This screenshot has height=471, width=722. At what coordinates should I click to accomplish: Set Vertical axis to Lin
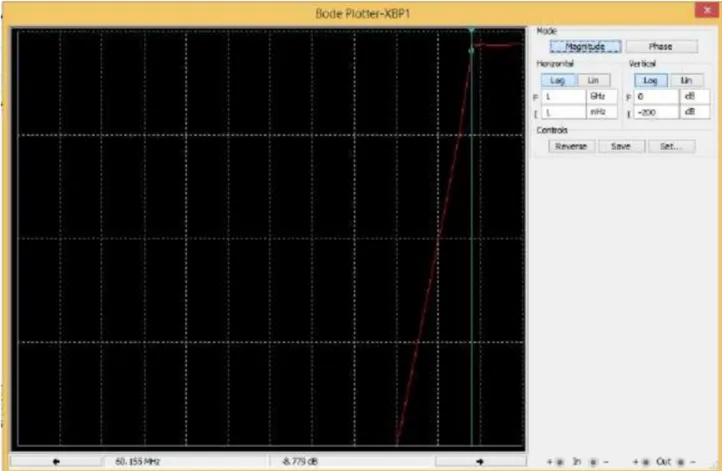coord(687,81)
